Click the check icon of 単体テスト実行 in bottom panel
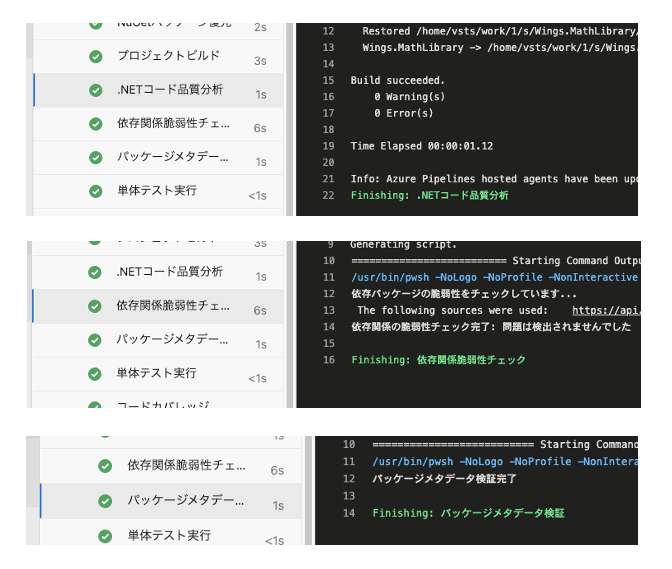The width and height of the screenshot is (672, 569). pos(105,537)
